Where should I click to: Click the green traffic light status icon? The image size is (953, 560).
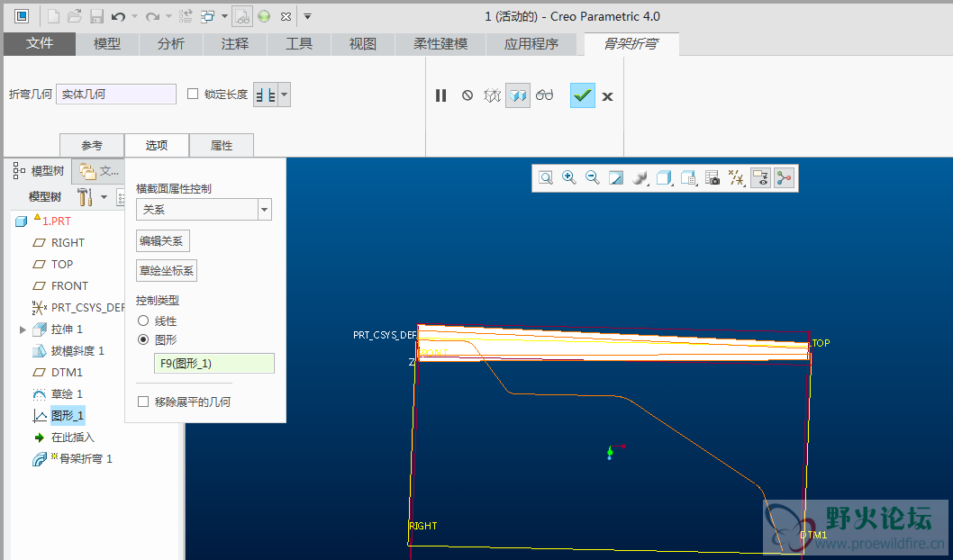pos(264,16)
